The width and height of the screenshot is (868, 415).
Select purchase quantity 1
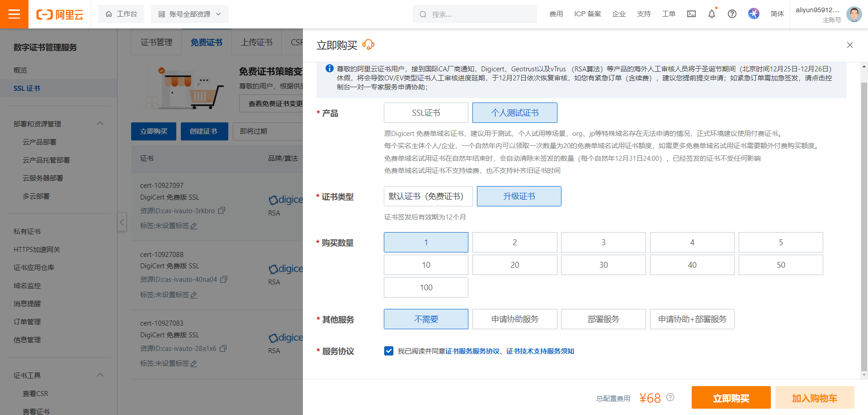click(x=426, y=242)
